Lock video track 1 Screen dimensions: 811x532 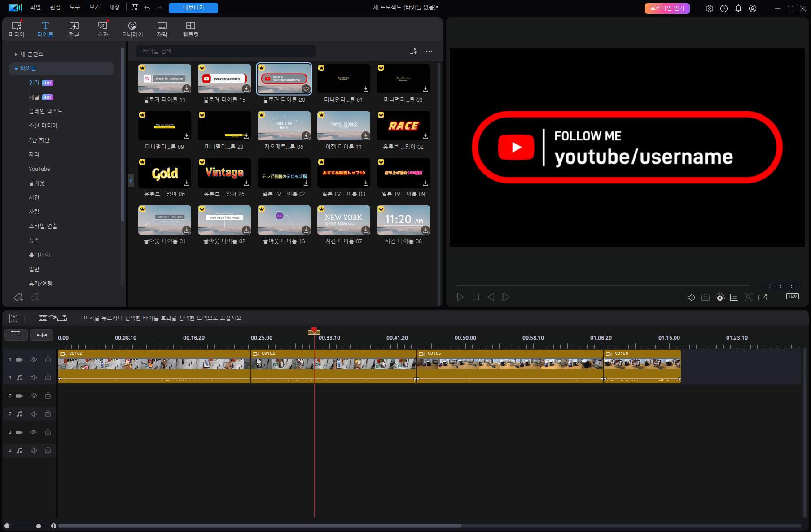pos(48,360)
